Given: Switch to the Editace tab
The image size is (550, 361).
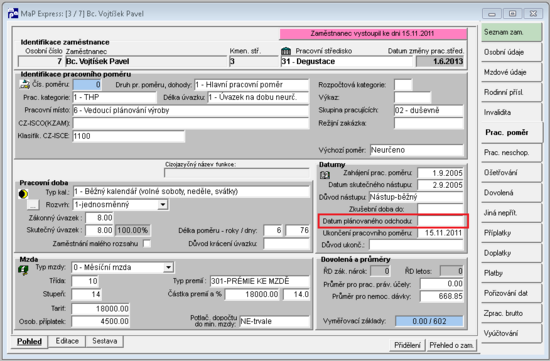Looking at the screenshot, I should (x=67, y=341).
